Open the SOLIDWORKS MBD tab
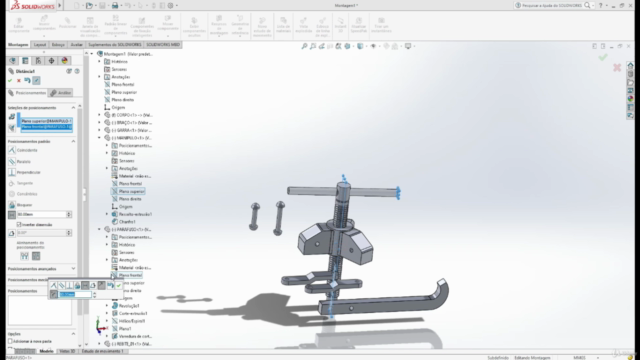640x360 pixels. point(163,44)
